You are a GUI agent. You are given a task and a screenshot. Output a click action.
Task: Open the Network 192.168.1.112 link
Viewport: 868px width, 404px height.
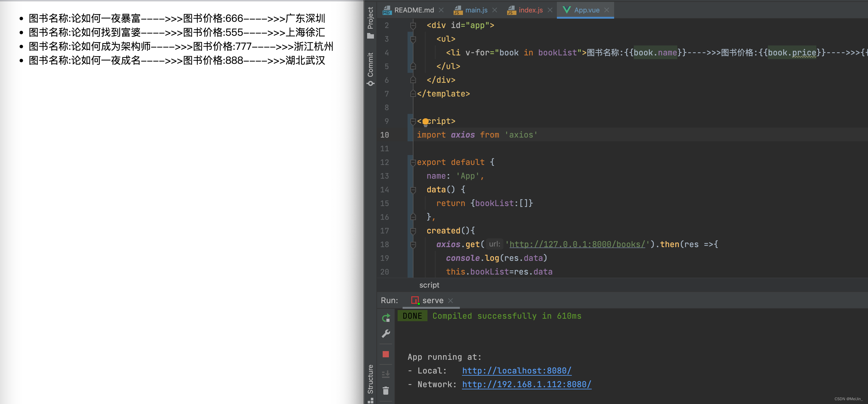(x=526, y=384)
